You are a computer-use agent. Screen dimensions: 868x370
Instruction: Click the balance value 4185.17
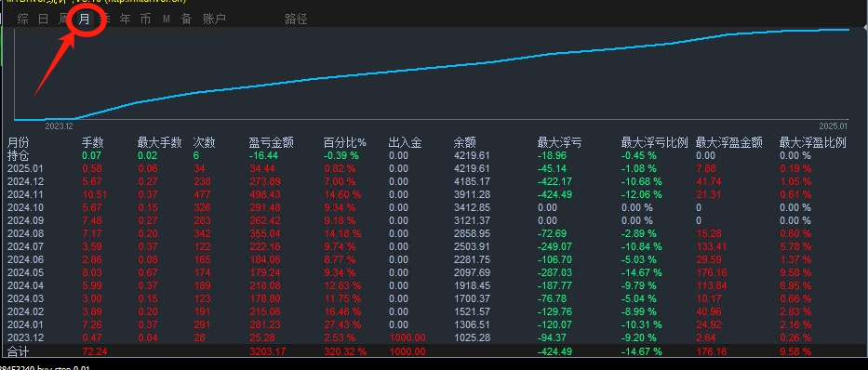click(472, 181)
